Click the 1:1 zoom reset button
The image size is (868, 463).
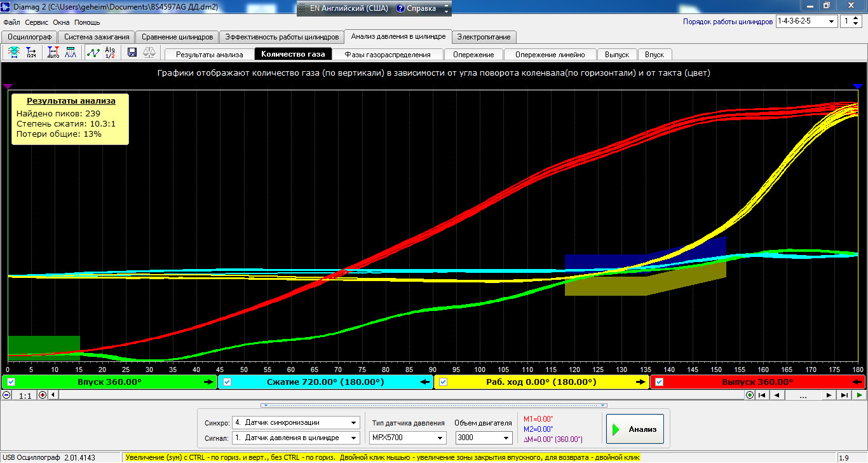click(x=25, y=395)
